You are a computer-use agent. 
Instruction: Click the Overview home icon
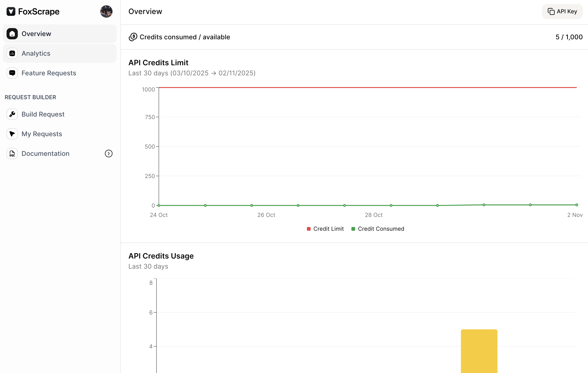point(12,34)
